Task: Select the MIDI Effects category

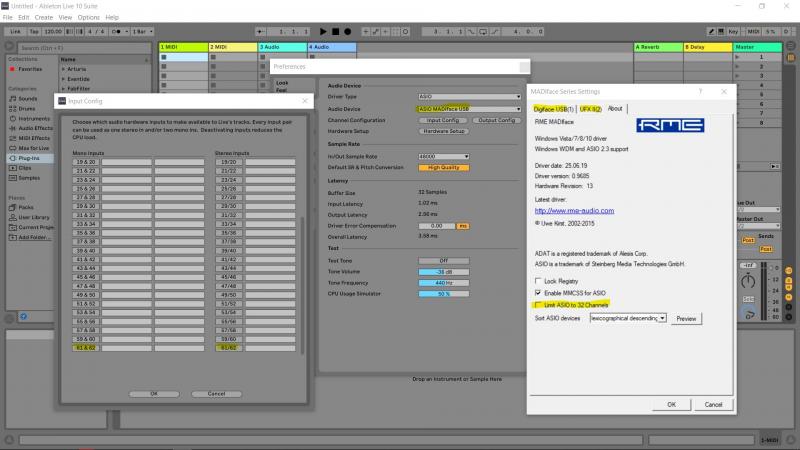Action: pos(34,138)
